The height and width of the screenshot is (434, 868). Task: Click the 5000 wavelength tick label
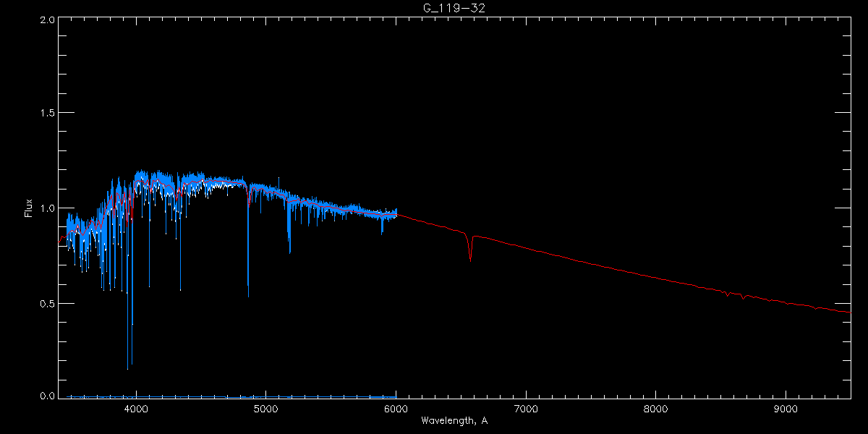266,409
